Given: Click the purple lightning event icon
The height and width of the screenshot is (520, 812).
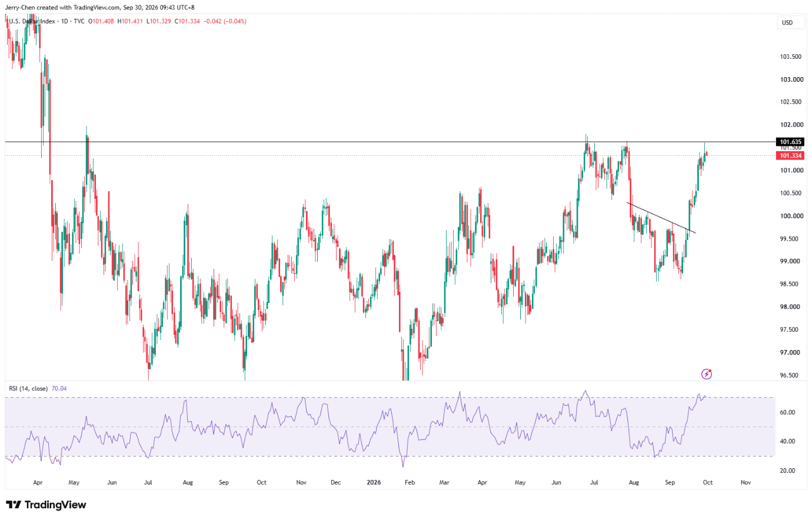Looking at the screenshot, I should point(707,374).
